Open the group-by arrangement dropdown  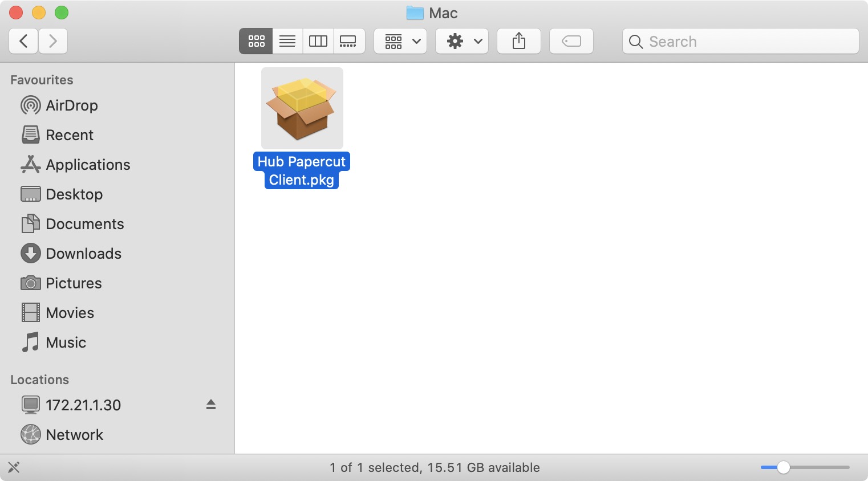(x=400, y=41)
